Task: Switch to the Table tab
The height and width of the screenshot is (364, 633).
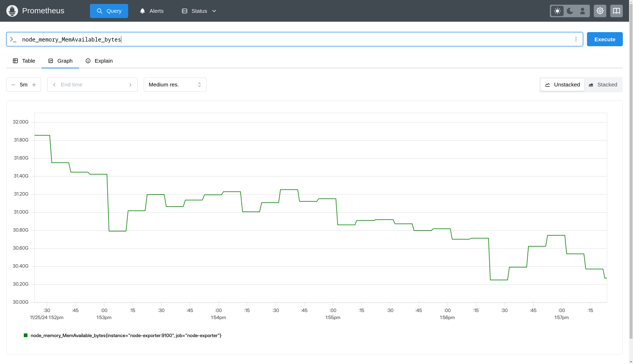Action: pos(24,61)
